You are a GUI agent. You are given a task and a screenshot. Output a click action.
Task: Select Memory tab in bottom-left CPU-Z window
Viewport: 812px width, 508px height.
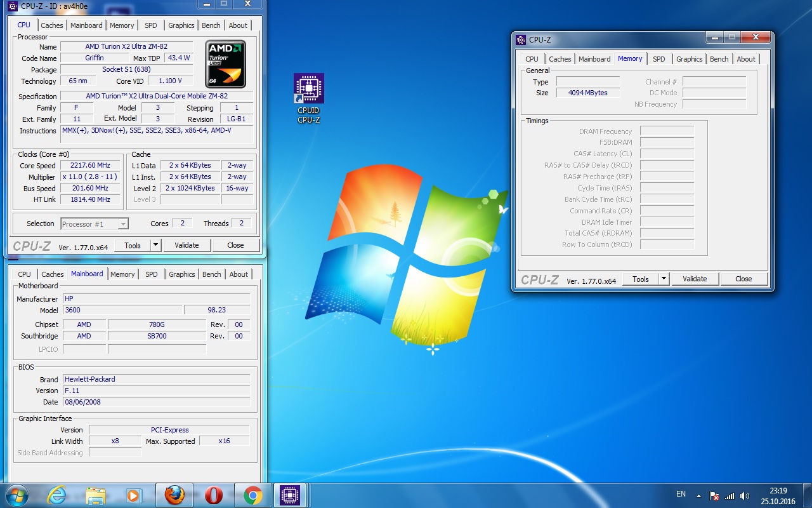(122, 274)
